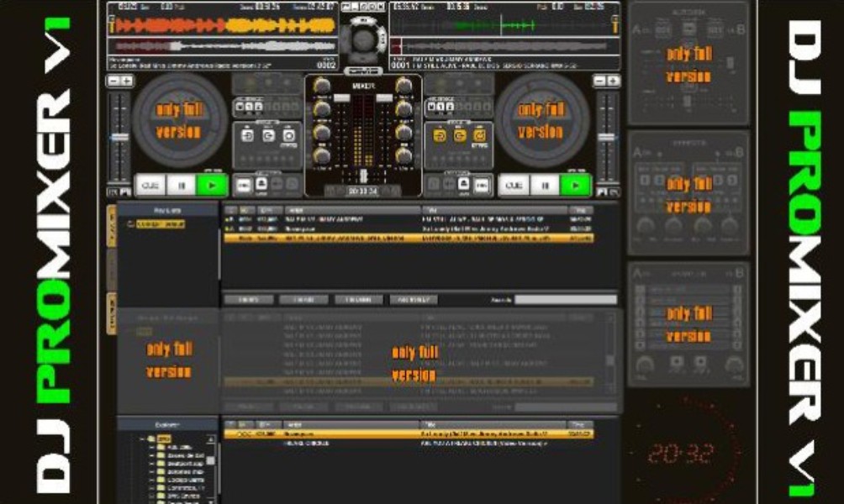The height and width of the screenshot is (504, 844).
Task: Click the second right mixer EQ knob
Action: tap(404, 109)
